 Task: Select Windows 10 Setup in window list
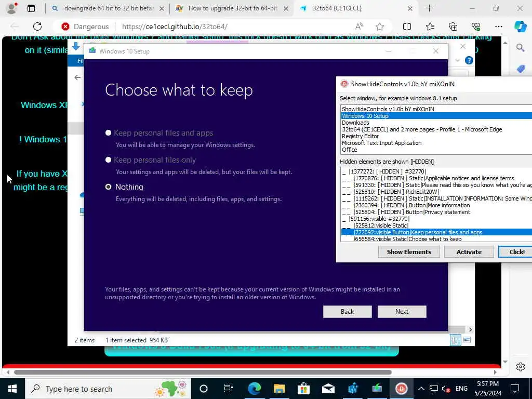coord(436,116)
